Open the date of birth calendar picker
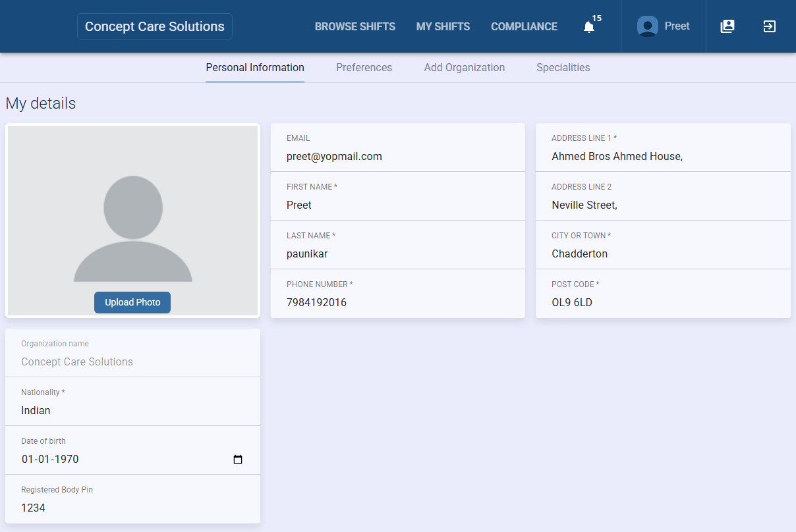The height and width of the screenshot is (532, 796). (x=238, y=460)
